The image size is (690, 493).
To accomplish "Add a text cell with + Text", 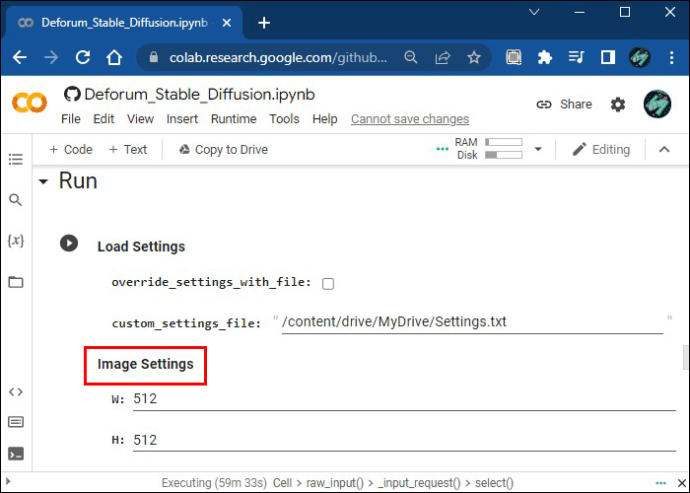I will point(128,150).
